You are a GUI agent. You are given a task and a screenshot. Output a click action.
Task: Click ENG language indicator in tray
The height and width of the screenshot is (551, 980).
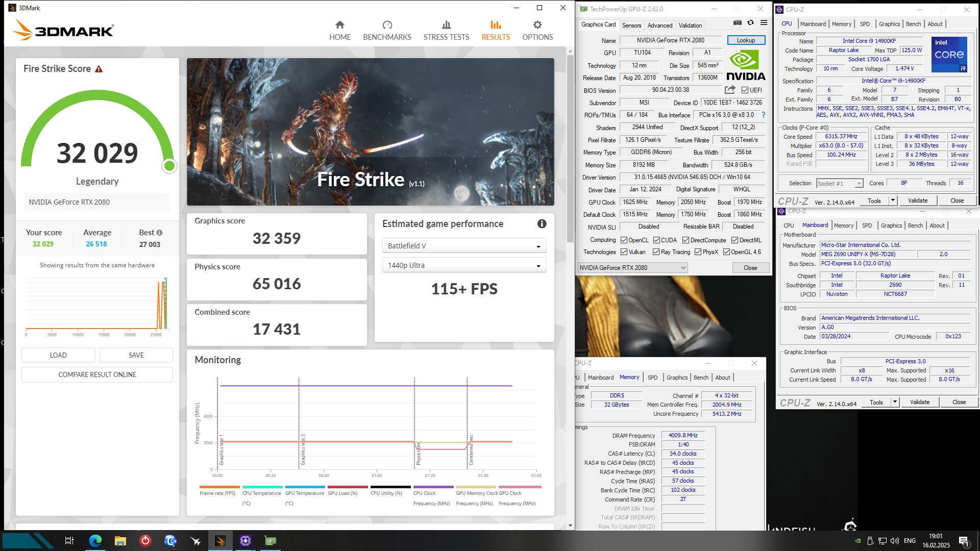pyautogui.click(x=910, y=541)
